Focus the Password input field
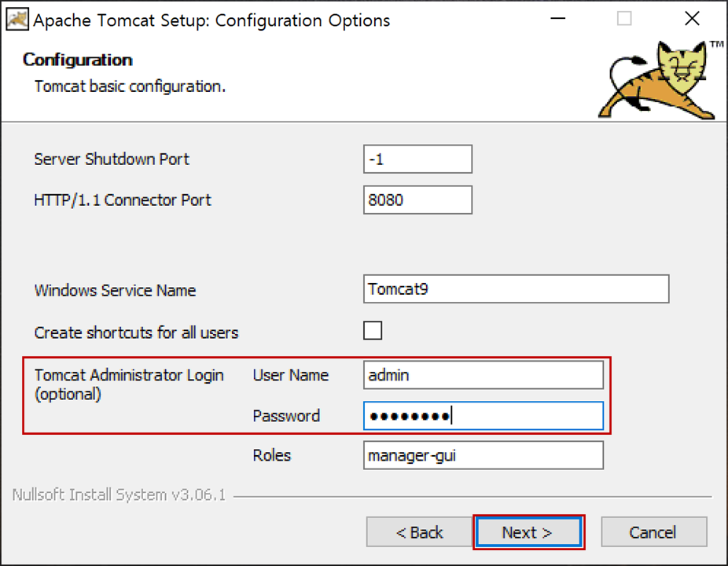This screenshot has height=566, width=728. [483, 416]
